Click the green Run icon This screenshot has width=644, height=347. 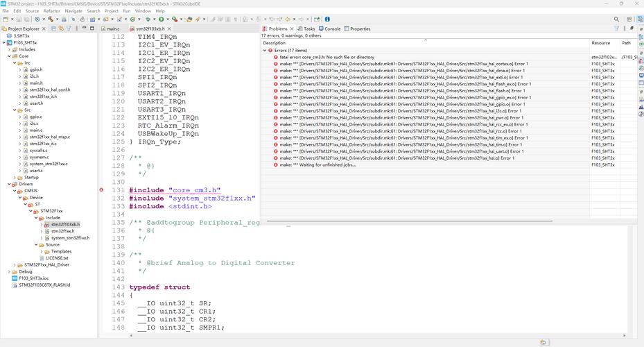[161, 19]
